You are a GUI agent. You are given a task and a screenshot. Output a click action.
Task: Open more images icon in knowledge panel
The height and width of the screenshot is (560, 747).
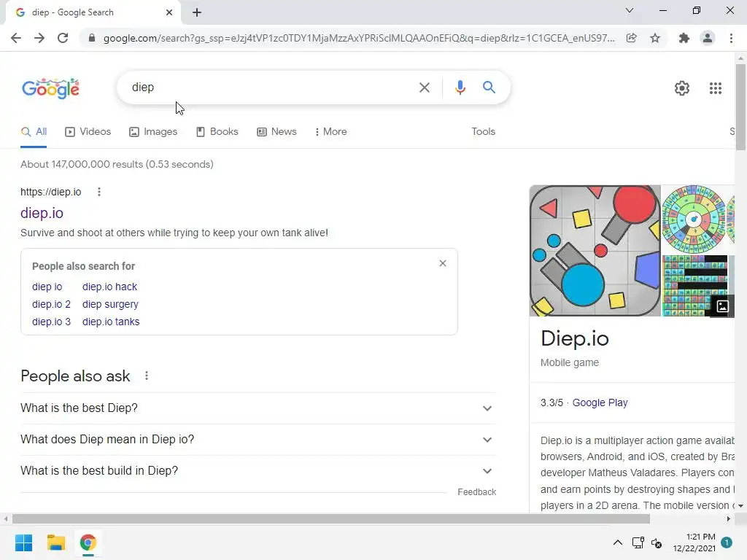[722, 306]
